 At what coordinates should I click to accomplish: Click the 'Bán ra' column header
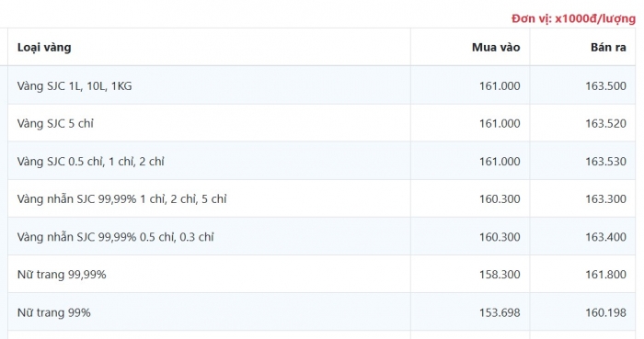[608, 48]
